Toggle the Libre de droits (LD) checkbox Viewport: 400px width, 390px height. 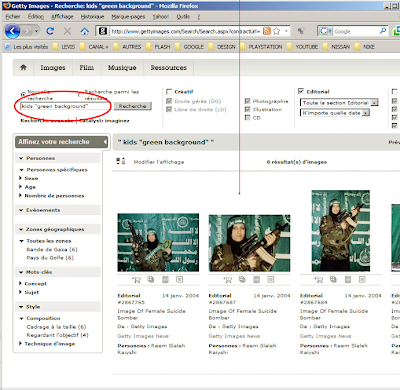(x=169, y=109)
